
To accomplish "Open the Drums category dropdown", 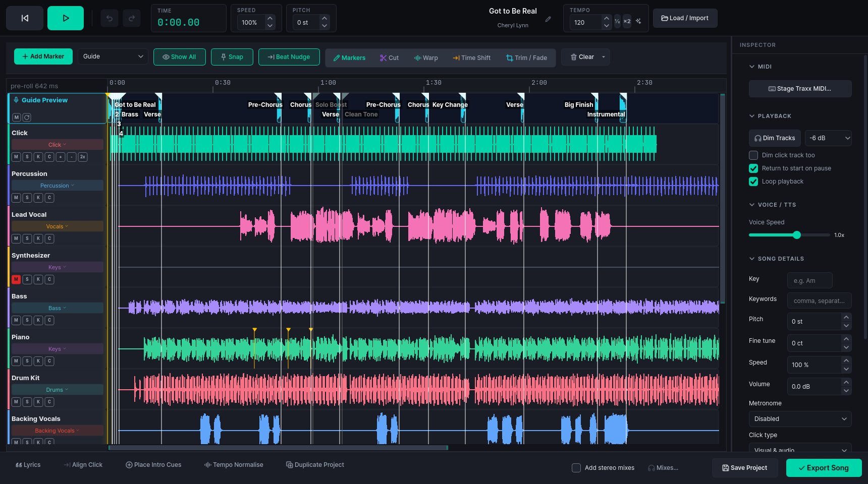I will click(x=58, y=390).
